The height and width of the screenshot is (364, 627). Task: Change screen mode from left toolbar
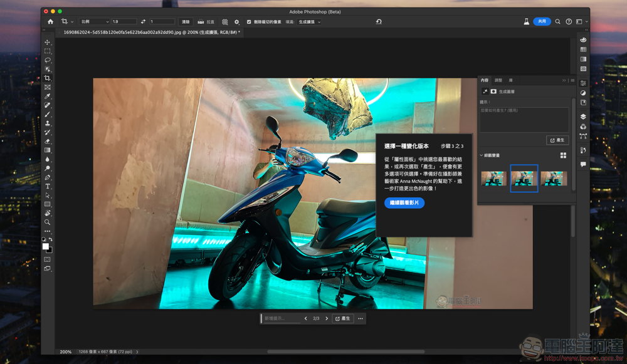click(x=47, y=269)
